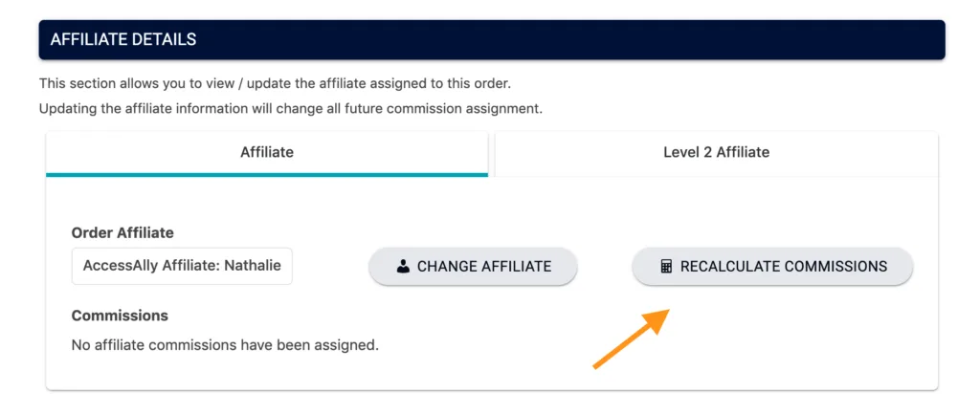This screenshot has height=415, width=980.
Task: Click the "Updating the affiliate information" notice
Action: pos(291,109)
